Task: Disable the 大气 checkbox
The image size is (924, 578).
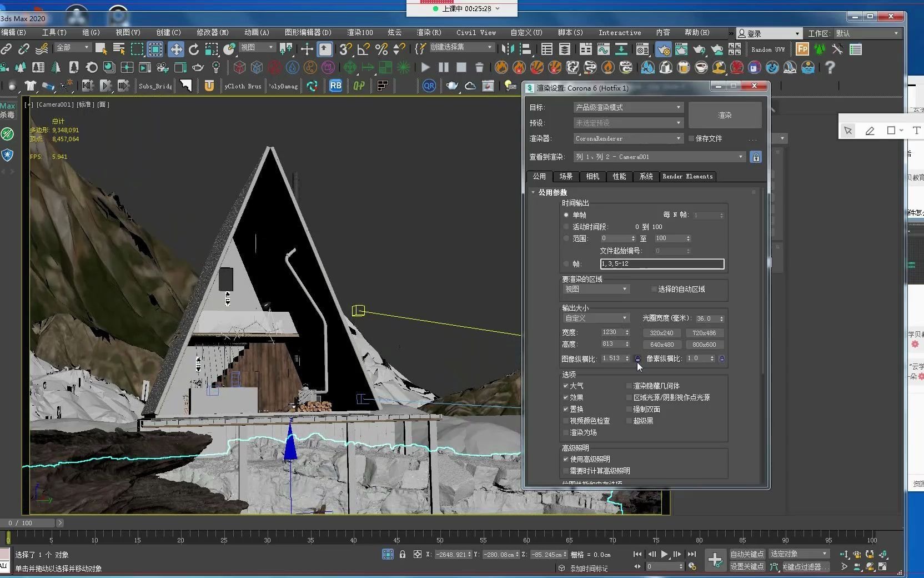Action: (x=566, y=386)
